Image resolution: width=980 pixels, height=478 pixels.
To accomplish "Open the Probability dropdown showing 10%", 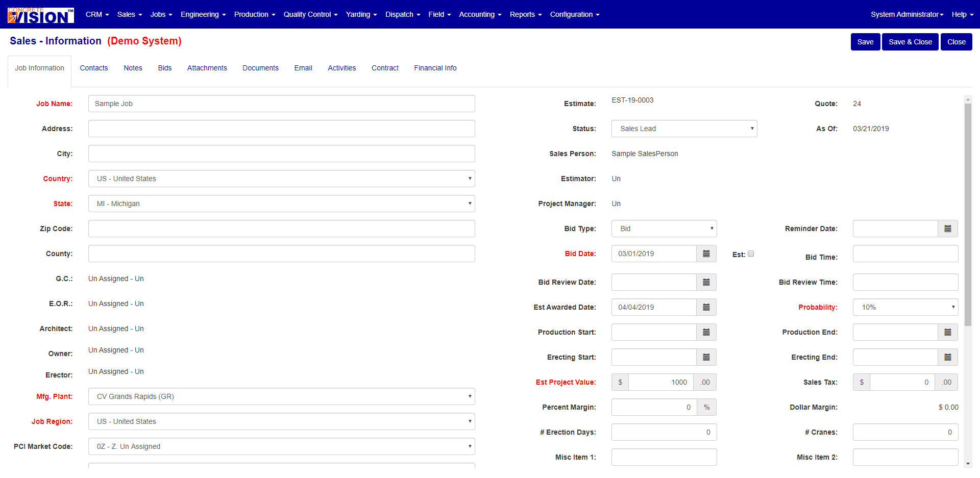I will click(905, 307).
